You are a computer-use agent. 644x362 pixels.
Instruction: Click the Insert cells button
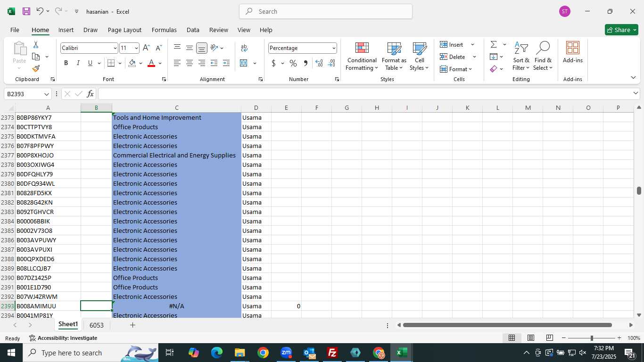pos(452,45)
